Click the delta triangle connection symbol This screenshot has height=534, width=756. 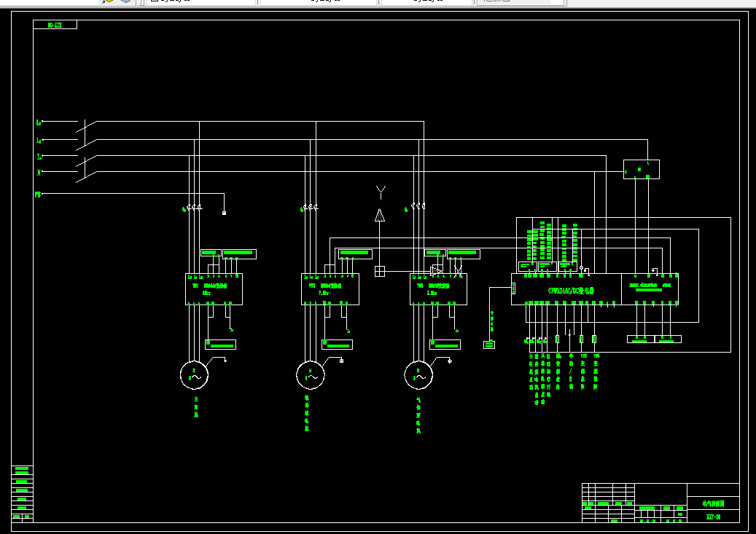(380, 215)
